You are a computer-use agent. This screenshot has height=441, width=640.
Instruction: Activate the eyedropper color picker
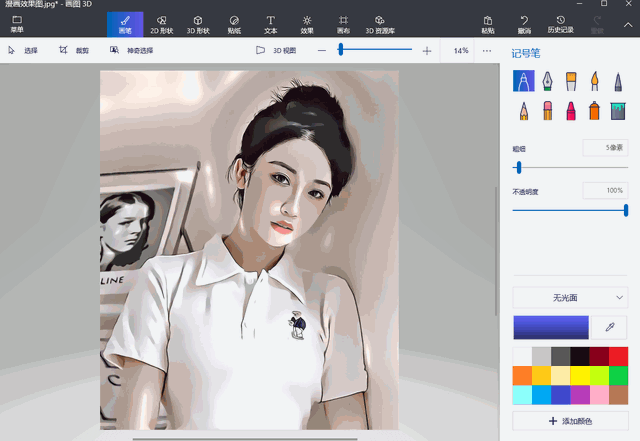609,327
